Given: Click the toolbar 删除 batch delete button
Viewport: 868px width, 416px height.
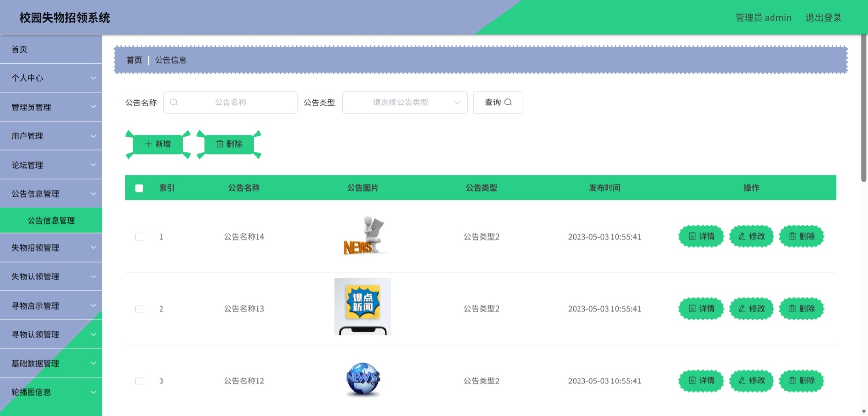Looking at the screenshot, I should pos(229,144).
